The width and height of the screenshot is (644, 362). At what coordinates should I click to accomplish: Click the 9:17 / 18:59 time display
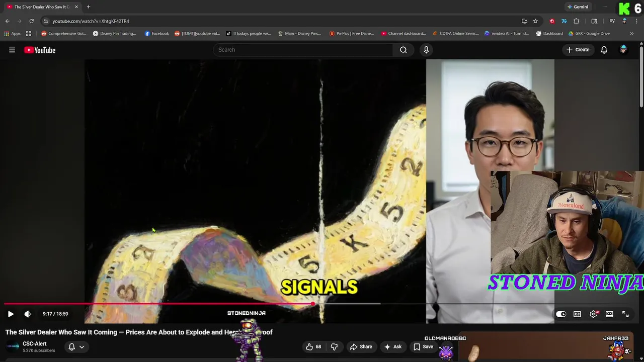pos(55,314)
